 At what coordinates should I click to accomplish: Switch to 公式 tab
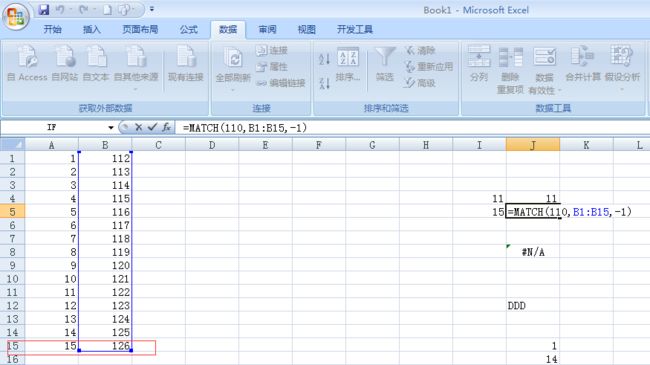tap(189, 29)
